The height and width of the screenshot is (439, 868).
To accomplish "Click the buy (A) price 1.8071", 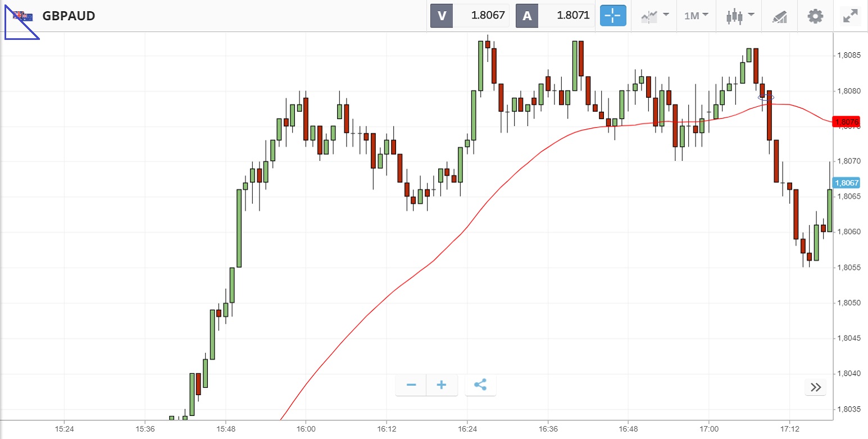I will coord(566,16).
